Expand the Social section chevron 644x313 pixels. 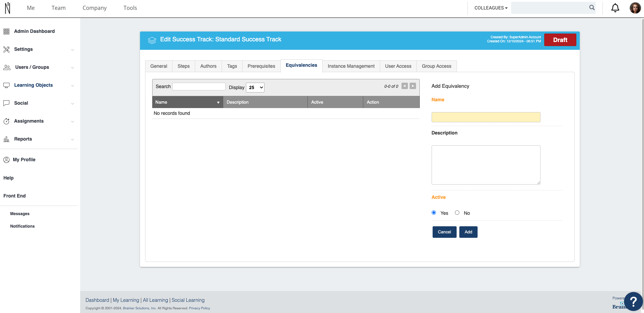(72, 104)
